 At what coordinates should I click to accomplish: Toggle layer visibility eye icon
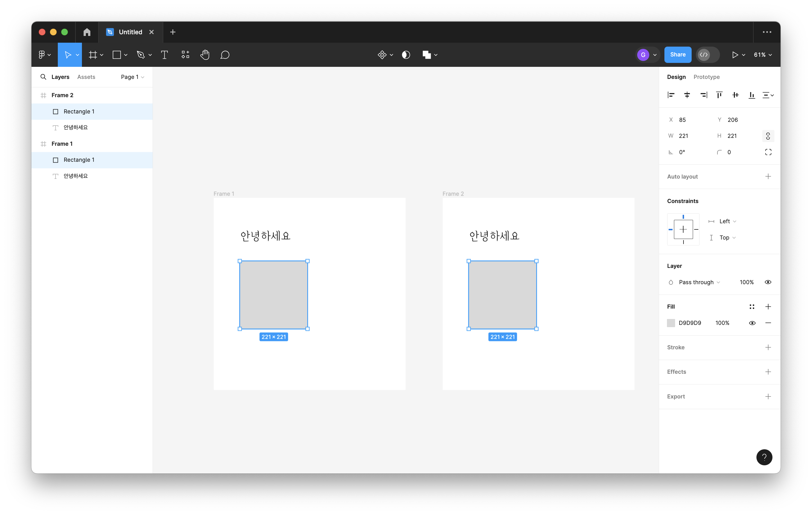coord(768,282)
